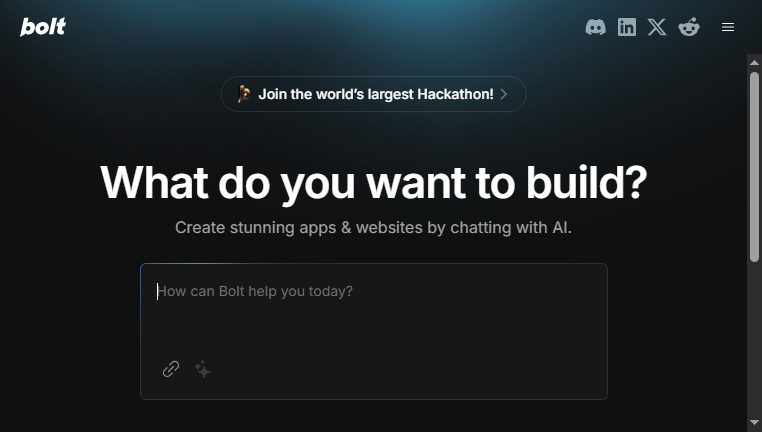762x432 pixels.
Task: Click Join the world's largest Hackathon banner
Action: point(373,94)
